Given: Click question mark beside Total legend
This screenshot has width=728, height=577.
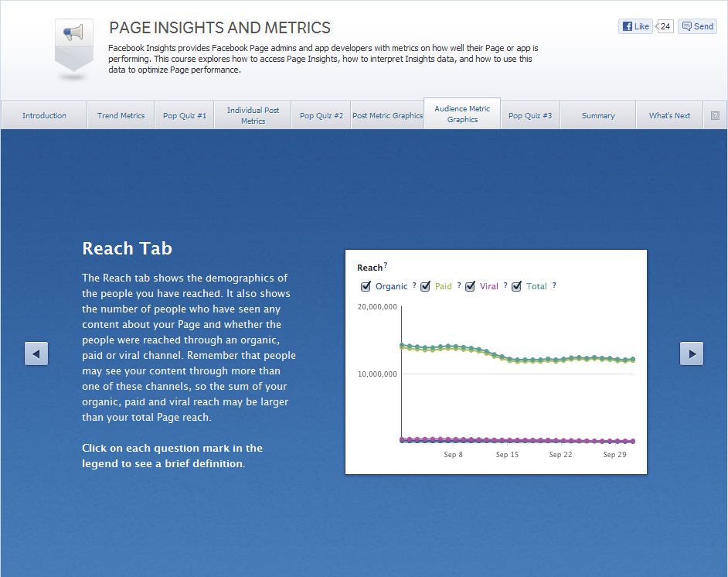Looking at the screenshot, I should click(554, 285).
